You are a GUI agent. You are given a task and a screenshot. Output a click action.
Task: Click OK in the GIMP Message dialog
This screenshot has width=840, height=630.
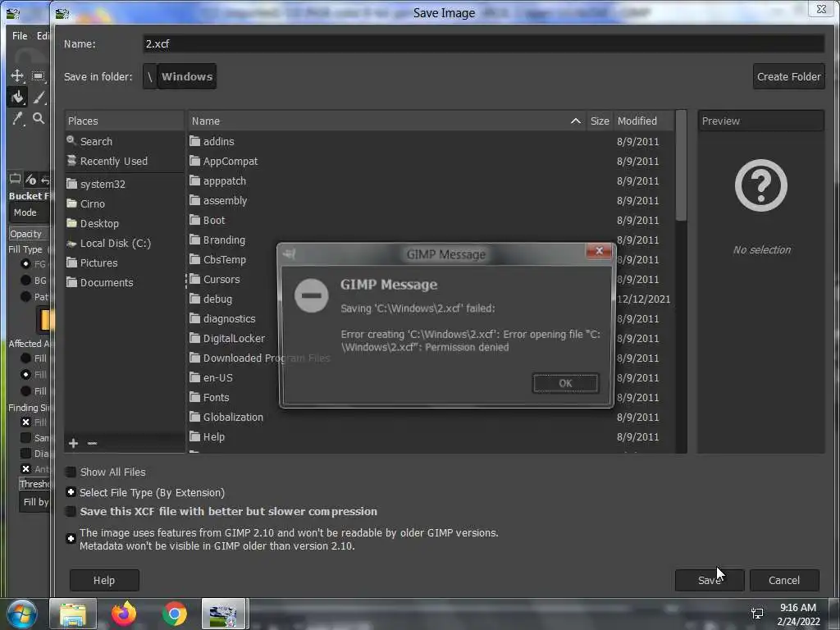(565, 383)
